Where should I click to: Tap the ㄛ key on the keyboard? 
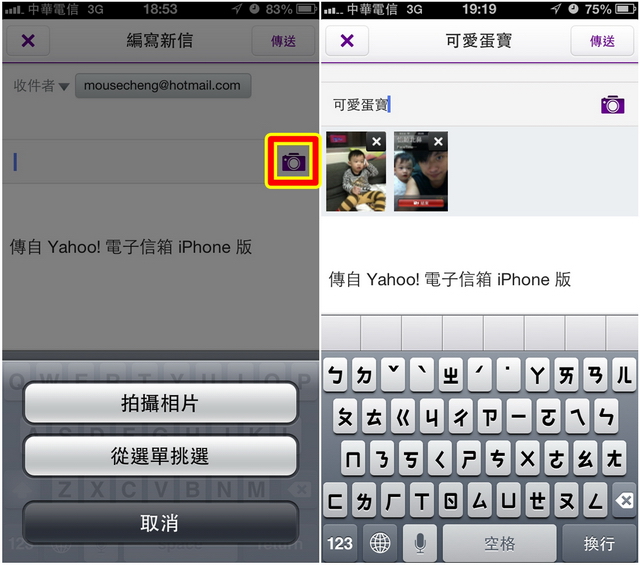548,417
